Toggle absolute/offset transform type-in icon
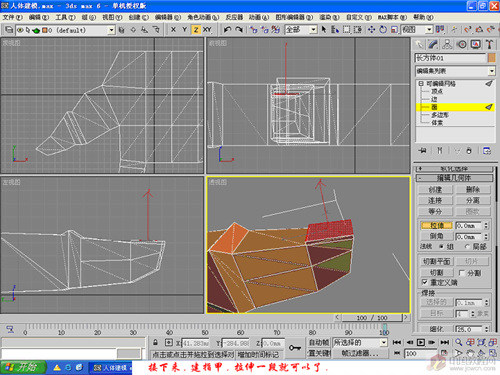500x375 pixels. [x=169, y=342]
